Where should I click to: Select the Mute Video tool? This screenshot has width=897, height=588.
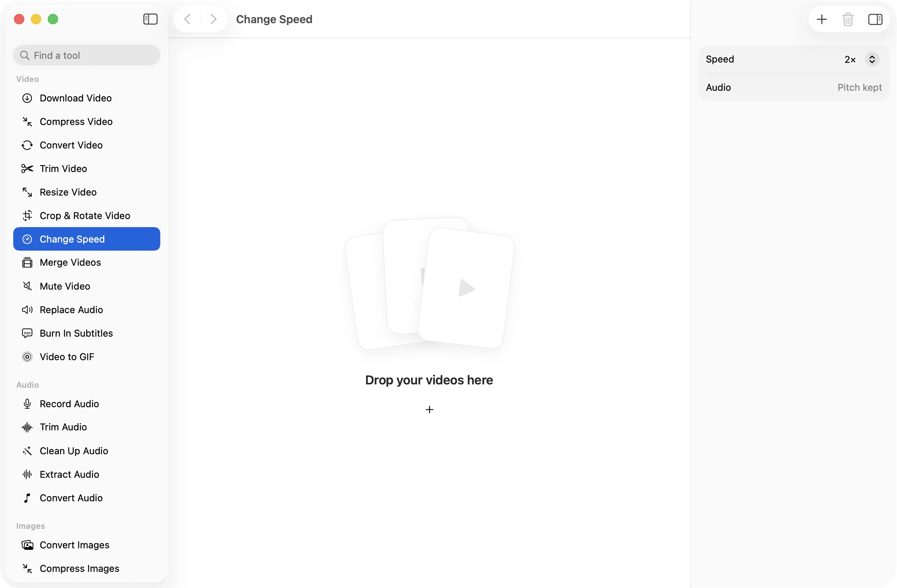tap(87, 286)
